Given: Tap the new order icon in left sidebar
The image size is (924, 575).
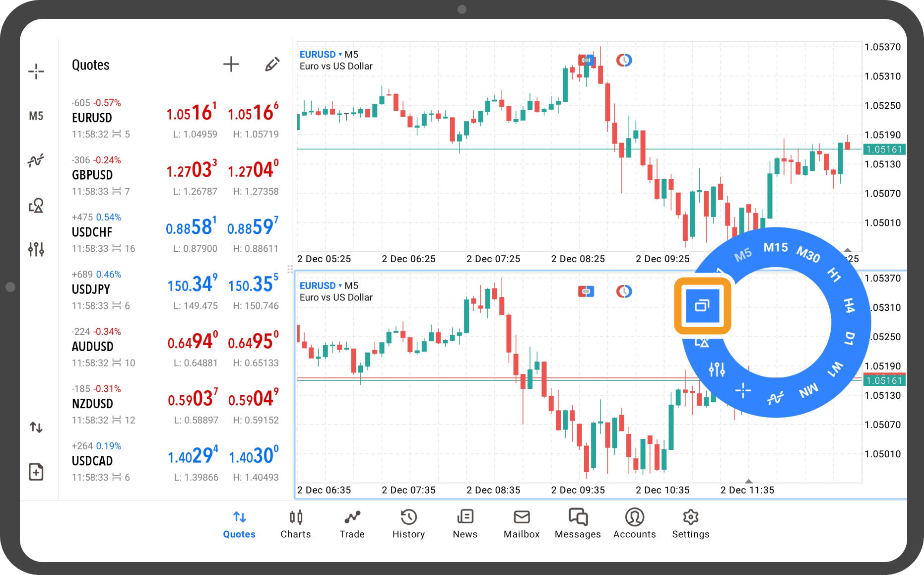Looking at the screenshot, I should [x=36, y=472].
